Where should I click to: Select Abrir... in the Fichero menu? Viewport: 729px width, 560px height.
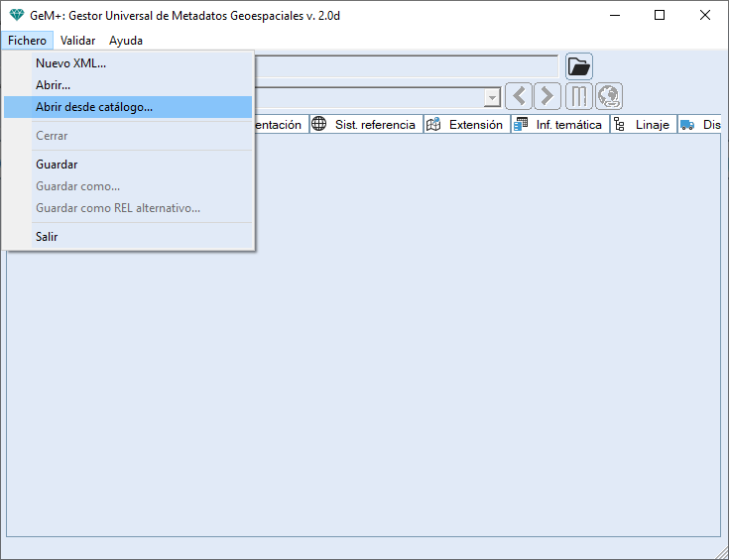pos(53,85)
